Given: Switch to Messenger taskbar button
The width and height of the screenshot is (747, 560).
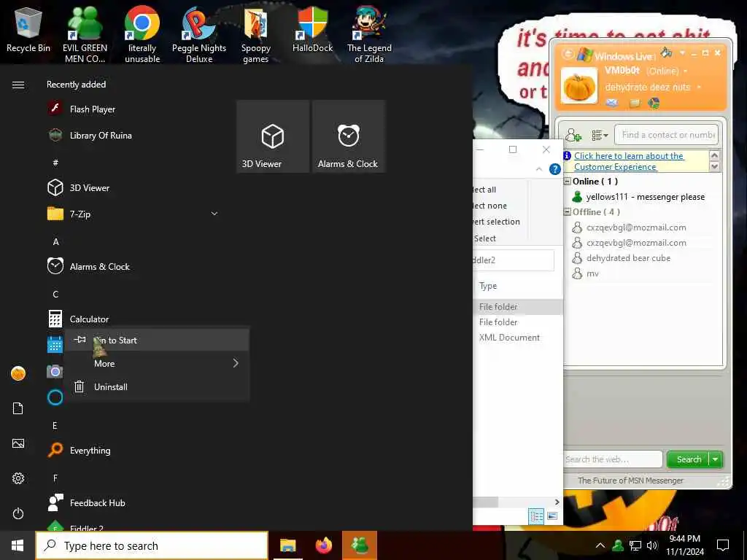Looking at the screenshot, I should pos(360,545).
